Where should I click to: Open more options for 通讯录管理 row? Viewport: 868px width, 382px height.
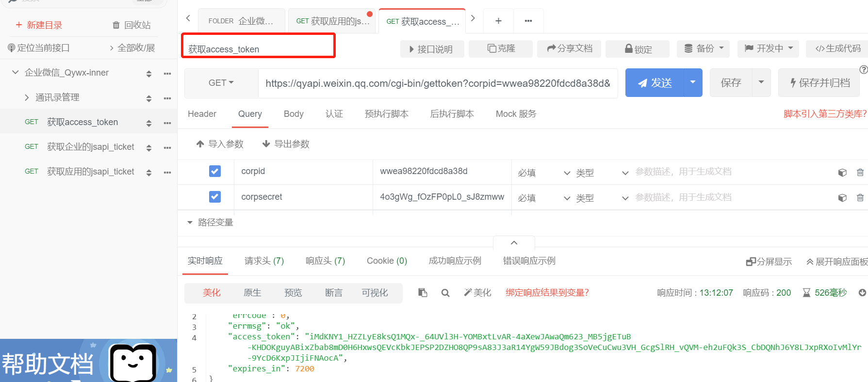point(167,98)
